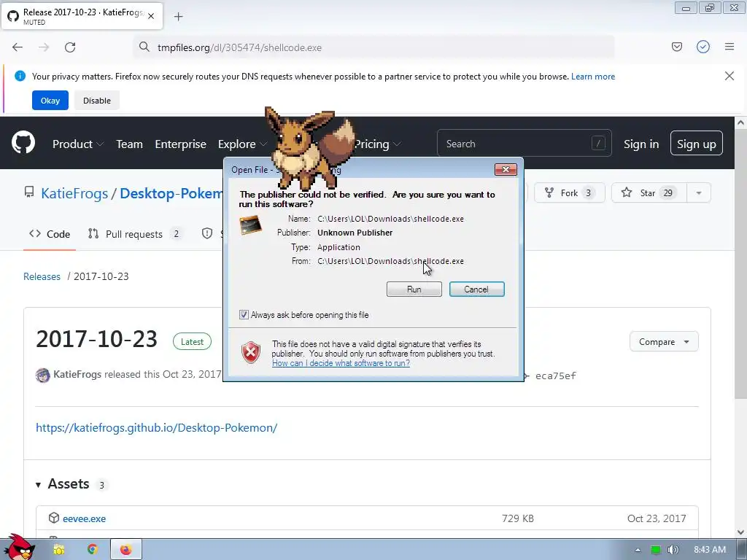Expand the dropdown next to Star
This screenshot has height=560, width=747.
point(698,192)
